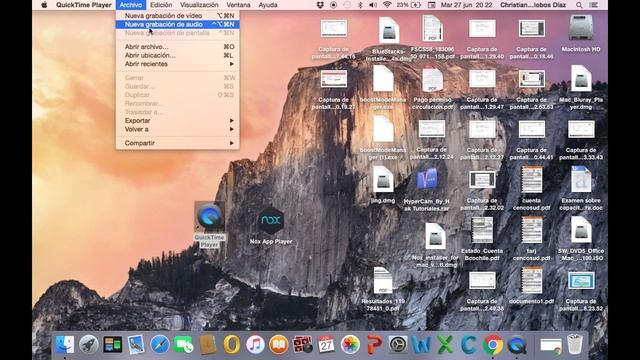Click QuickTime Player icon in the Dock
The image size is (640, 360).
[x=517, y=344]
